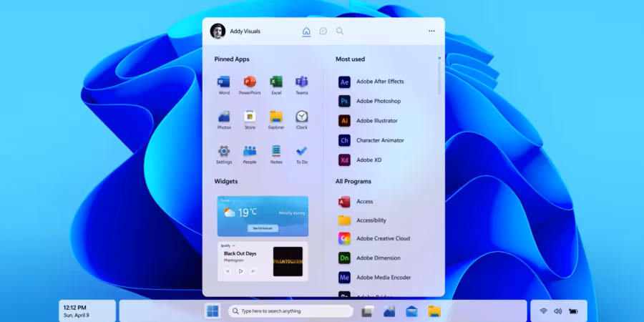
Task: Switch to the search tab icon
Action: click(340, 31)
